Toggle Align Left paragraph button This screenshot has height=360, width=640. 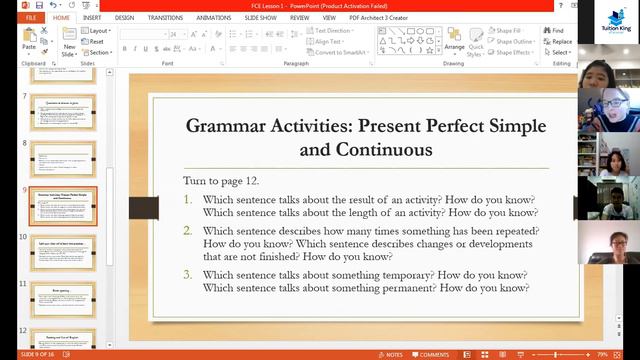[x=233, y=49]
